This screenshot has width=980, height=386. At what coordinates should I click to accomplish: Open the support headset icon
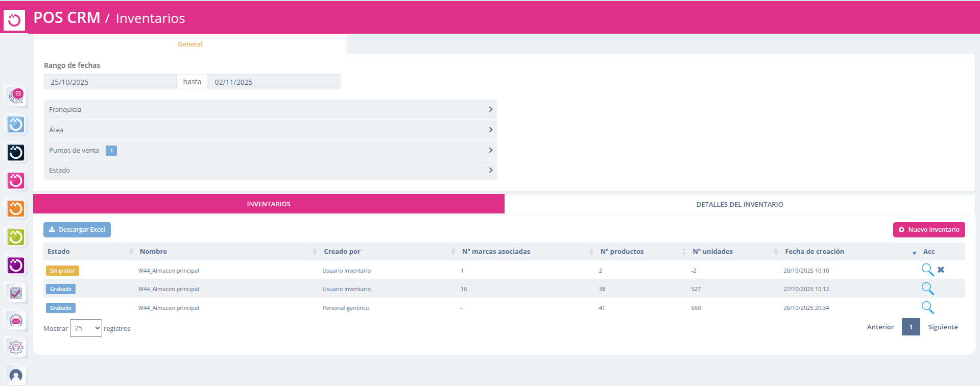point(16,320)
